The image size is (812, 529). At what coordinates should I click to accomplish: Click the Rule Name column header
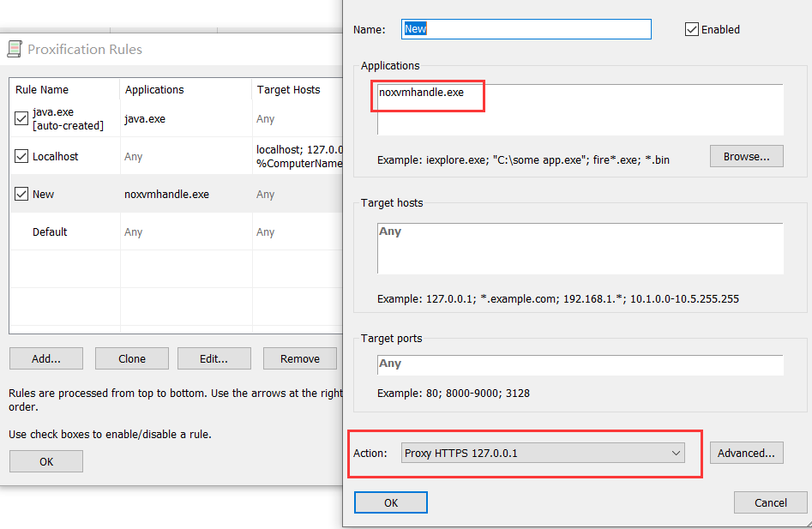[x=64, y=89]
